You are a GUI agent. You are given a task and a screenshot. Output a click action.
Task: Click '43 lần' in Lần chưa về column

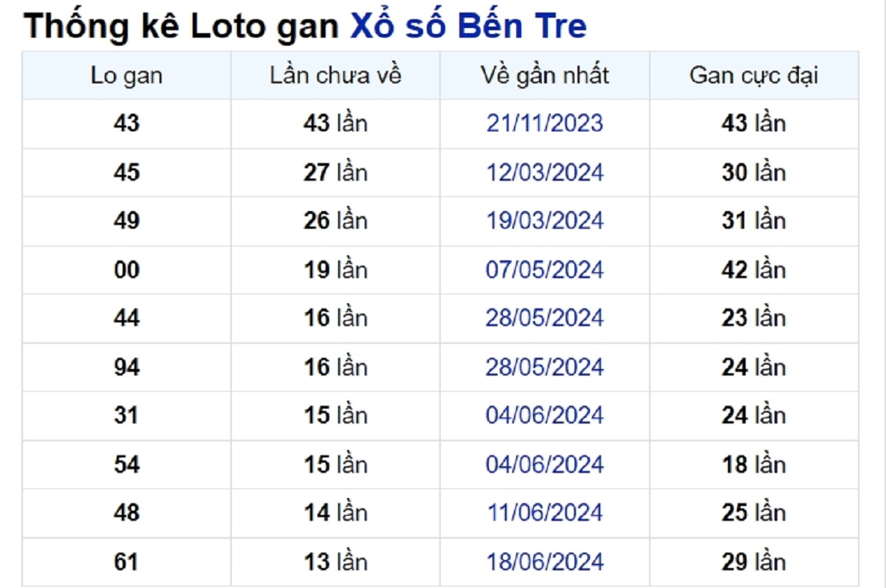[335, 123]
